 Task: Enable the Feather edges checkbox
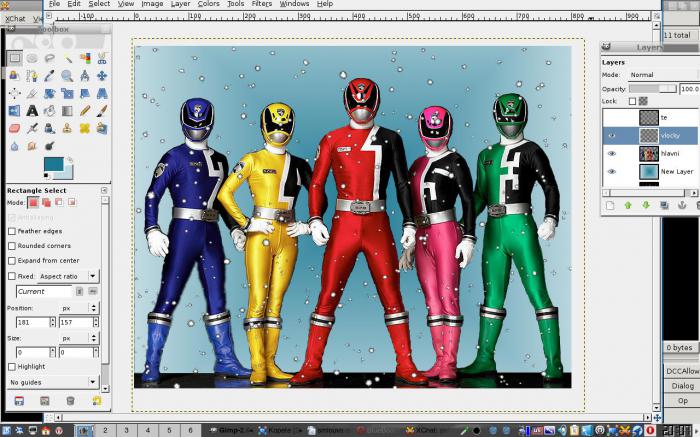(x=12, y=231)
